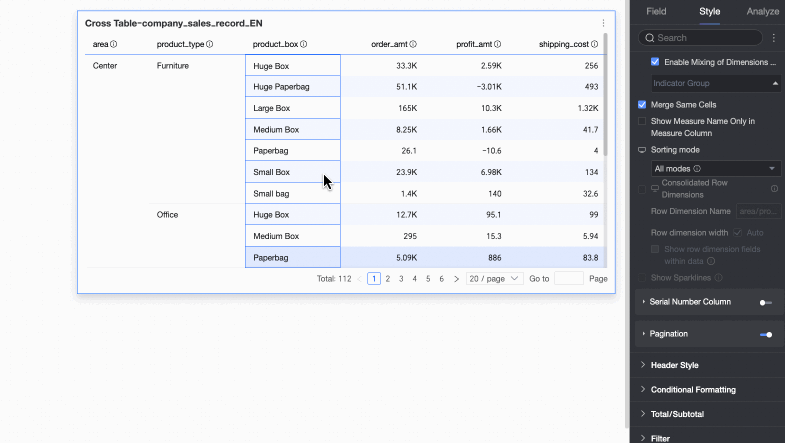The width and height of the screenshot is (785, 443).
Task: Click the Search field in Style panel
Action: 700,38
